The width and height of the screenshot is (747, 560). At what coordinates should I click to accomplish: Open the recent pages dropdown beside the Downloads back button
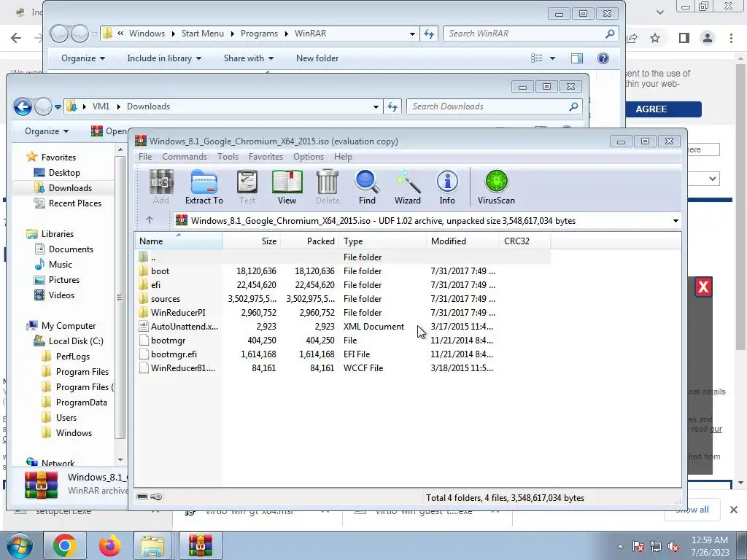tap(58, 107)
